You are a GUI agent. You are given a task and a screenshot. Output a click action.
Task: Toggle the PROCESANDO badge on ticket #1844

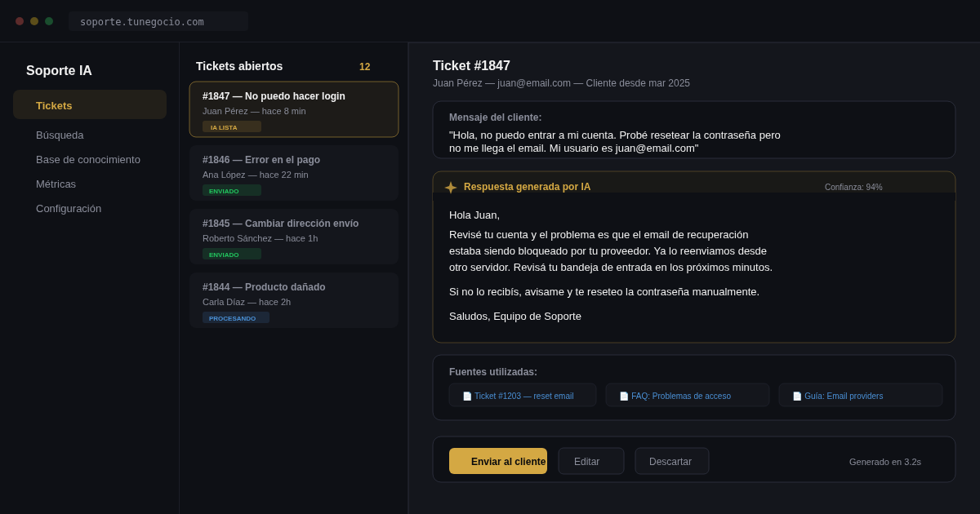[235, 317]
